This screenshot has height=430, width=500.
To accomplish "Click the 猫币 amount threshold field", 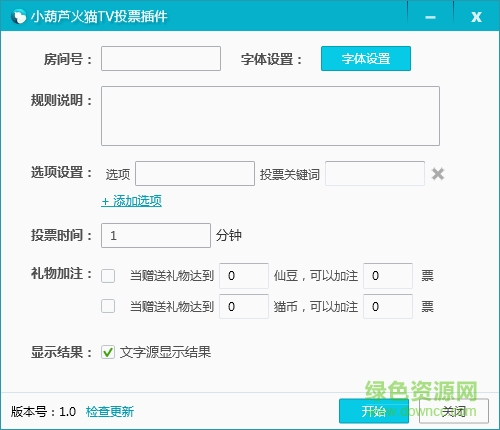I will 244,306.
